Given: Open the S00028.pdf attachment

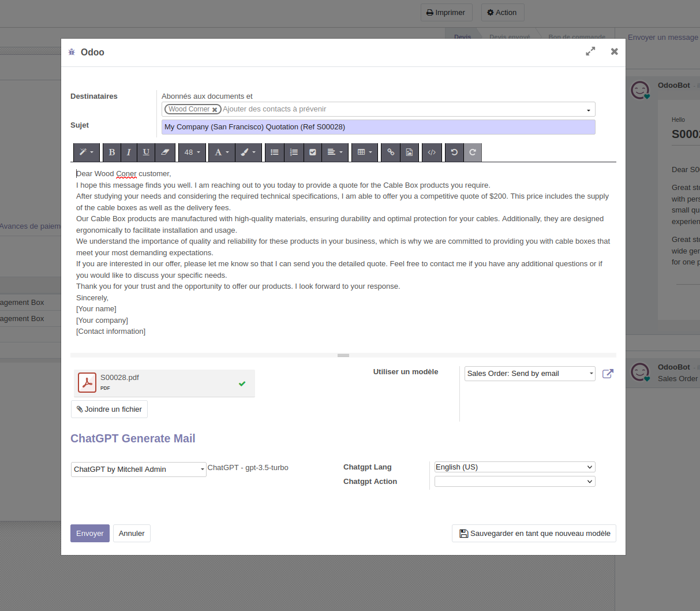Looking at the screenshot, I should pyautogui.click(x=164, y=383).
